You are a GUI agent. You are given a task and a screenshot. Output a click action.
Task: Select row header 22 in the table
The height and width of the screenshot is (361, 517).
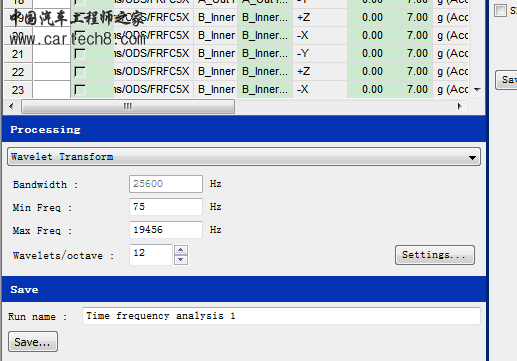[18, 72]
